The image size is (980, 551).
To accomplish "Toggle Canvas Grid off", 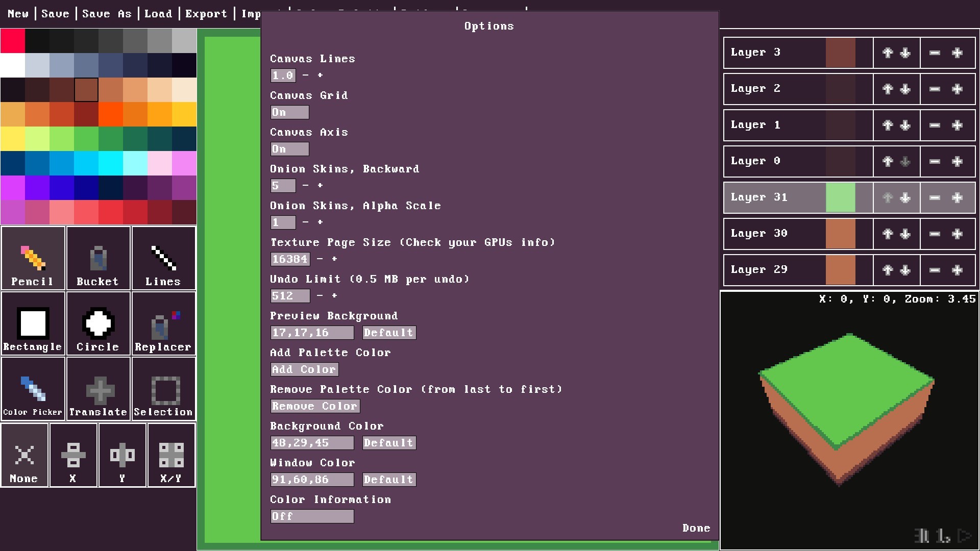I will click(x=289, y=112).
